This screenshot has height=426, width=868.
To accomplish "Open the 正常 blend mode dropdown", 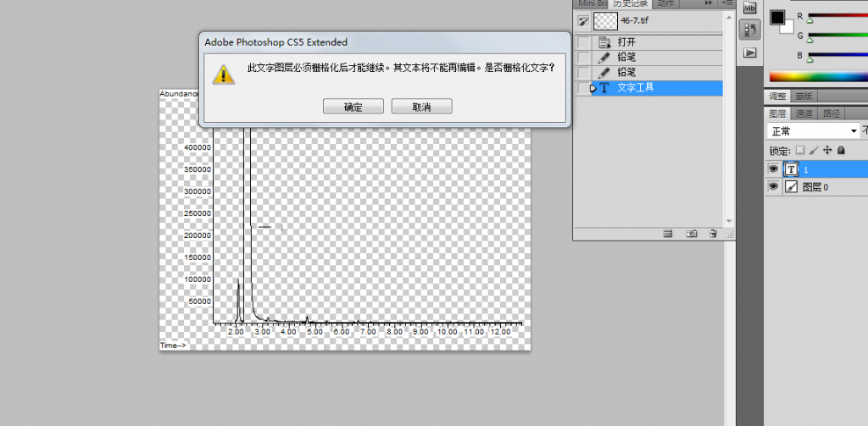I will [x=813, y=131].
